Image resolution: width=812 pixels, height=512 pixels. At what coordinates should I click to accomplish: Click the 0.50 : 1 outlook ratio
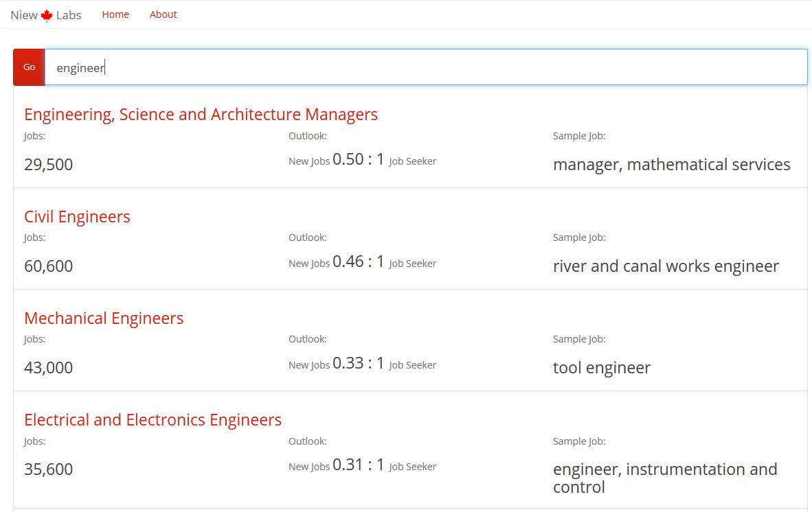coord(358,160)
